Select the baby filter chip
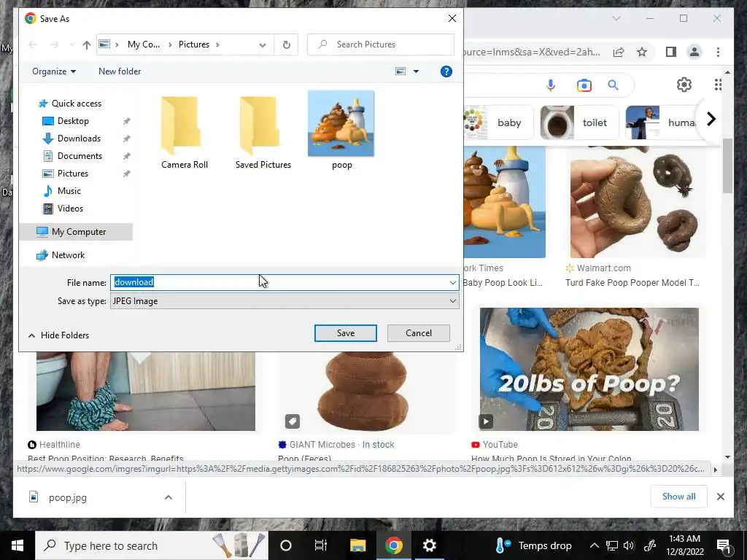The image size is (747, 560). [499, 122]
